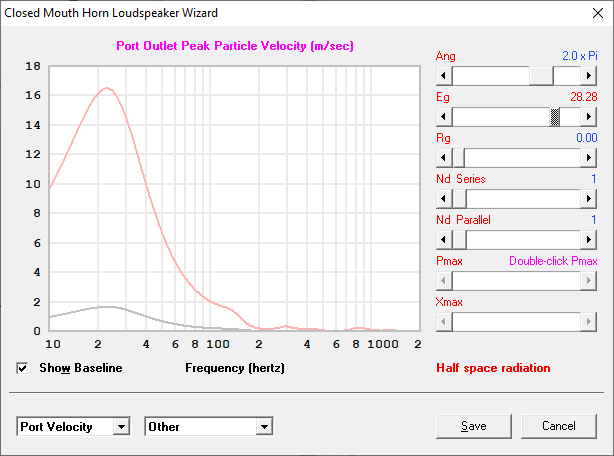
Task: Click Xmax slider right arrow
Action: (x=589, y=322)
